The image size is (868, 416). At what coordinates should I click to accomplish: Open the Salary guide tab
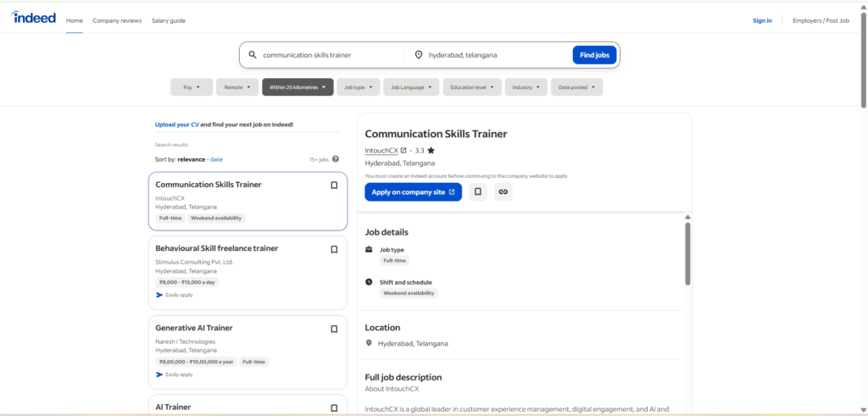169,20
